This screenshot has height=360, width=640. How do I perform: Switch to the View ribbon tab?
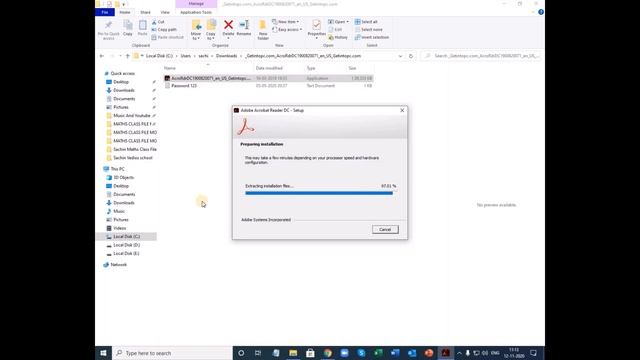[x=165, y=12]
